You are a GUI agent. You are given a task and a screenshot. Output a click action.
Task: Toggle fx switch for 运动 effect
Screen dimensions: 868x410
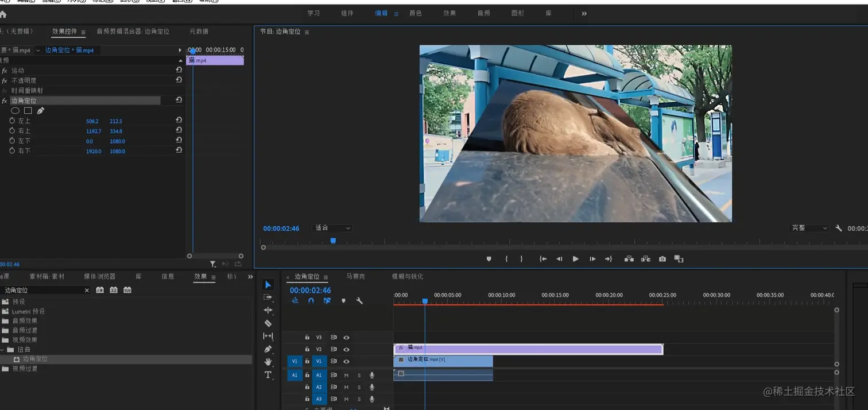tap(5, 71)
